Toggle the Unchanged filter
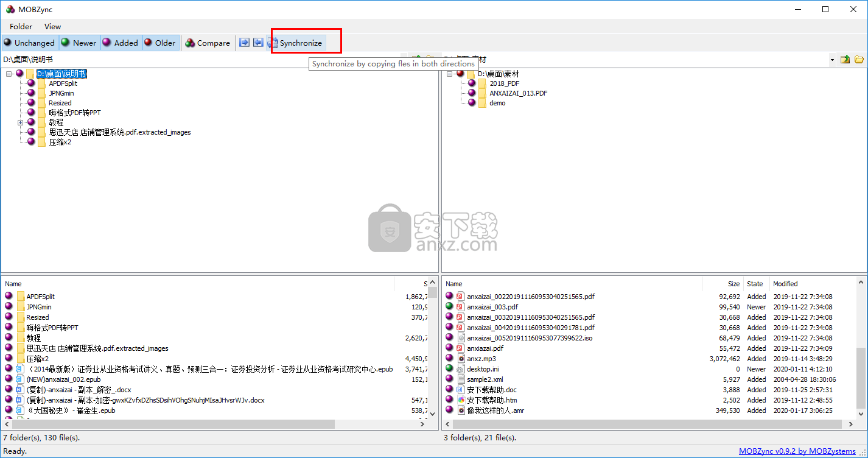 point(29,43)
